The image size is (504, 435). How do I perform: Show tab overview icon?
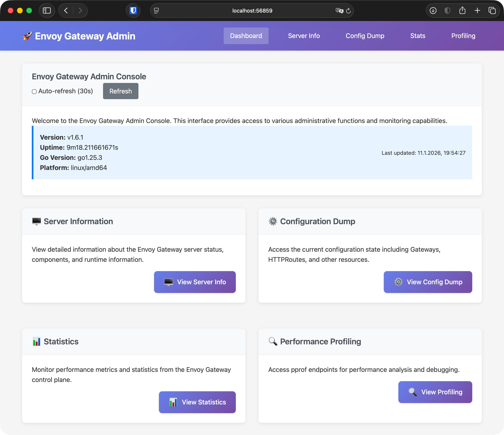coord(492,11)
